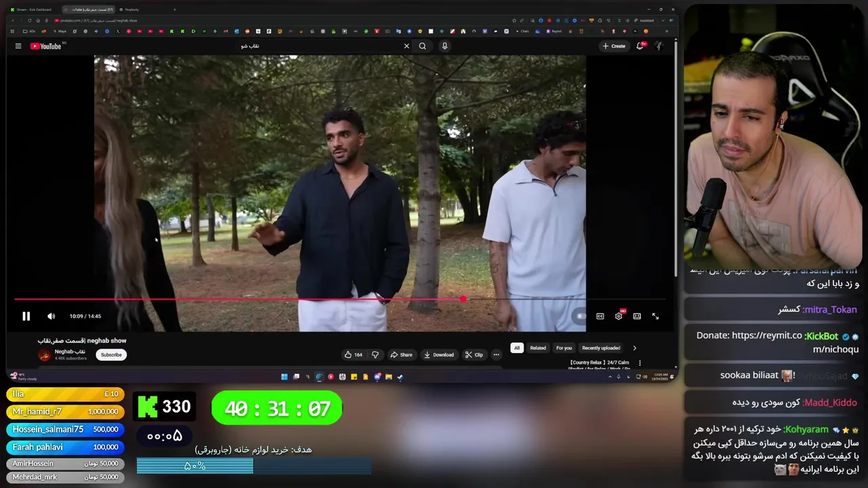
Task: Open more actions ellipsis under the video
Action: coord(496,354)
